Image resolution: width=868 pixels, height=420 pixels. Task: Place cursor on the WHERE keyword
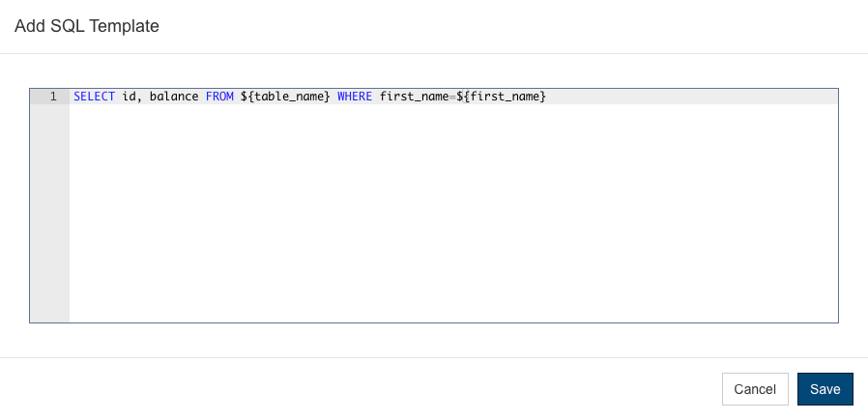coord(355,97)
